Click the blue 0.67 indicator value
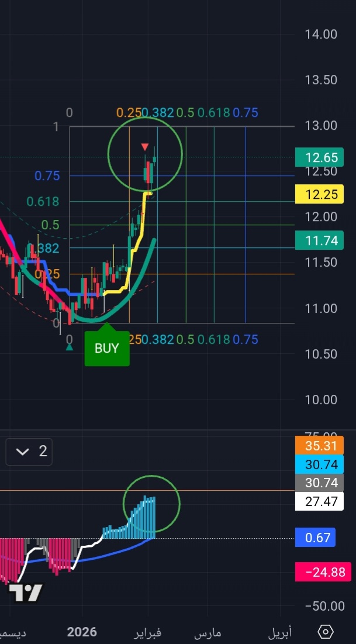The image size is (356, 644). coord(316,538)
